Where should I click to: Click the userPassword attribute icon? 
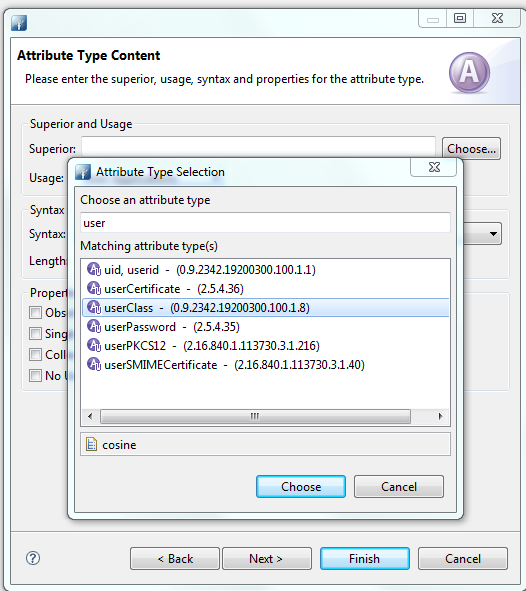point(94,326)
